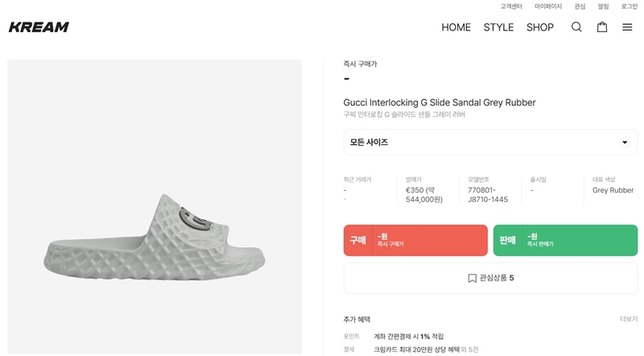Toggle 관심상품 5 wishlist button

(490, 279)
